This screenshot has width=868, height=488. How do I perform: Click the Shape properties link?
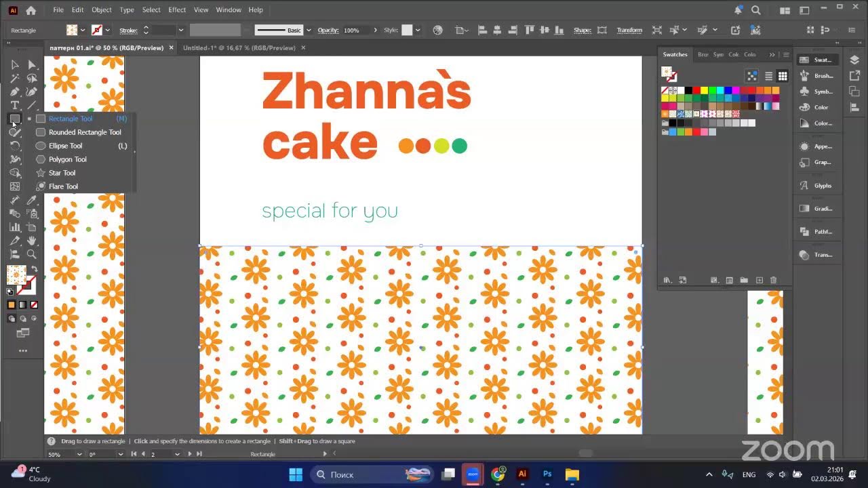[583, 30]
